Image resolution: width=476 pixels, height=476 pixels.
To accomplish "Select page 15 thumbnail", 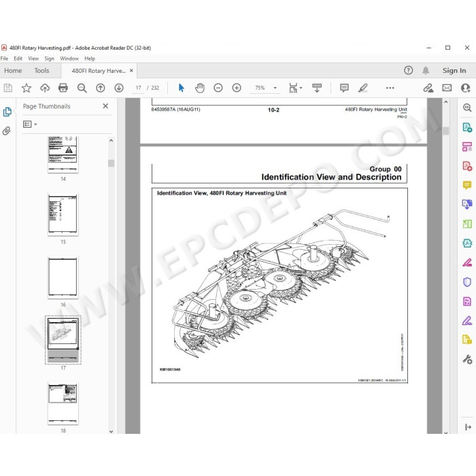I will pyautogui.click(x=63, y=214).
